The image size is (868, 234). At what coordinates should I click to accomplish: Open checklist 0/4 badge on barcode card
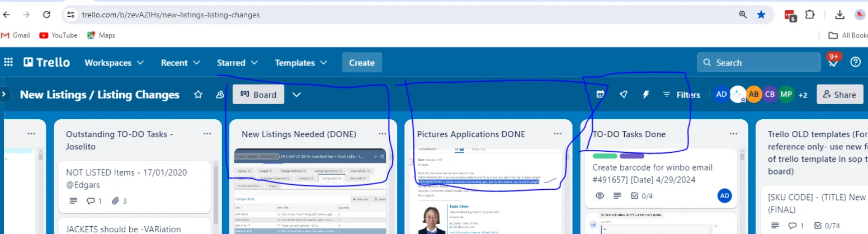click(641, 196)
